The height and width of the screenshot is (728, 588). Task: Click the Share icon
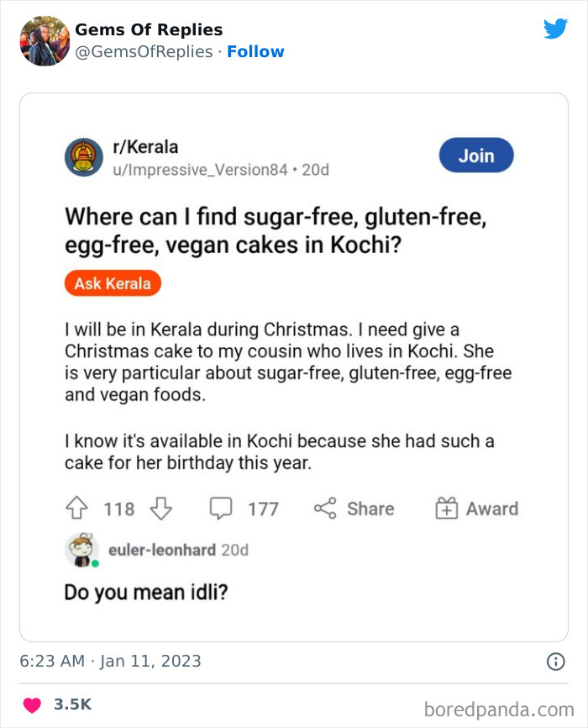point(325,509)
